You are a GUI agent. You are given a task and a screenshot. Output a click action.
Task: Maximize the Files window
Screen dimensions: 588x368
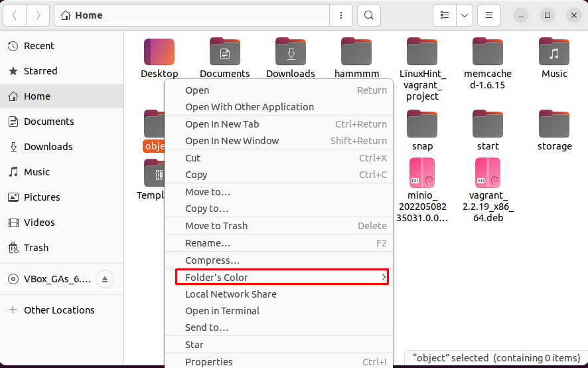click(548, 15)
